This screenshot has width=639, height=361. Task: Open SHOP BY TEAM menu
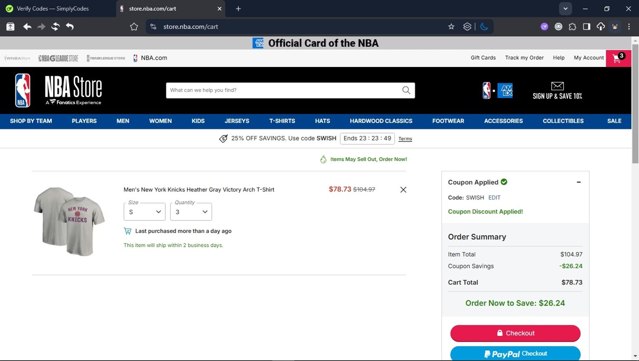(31, 121)
